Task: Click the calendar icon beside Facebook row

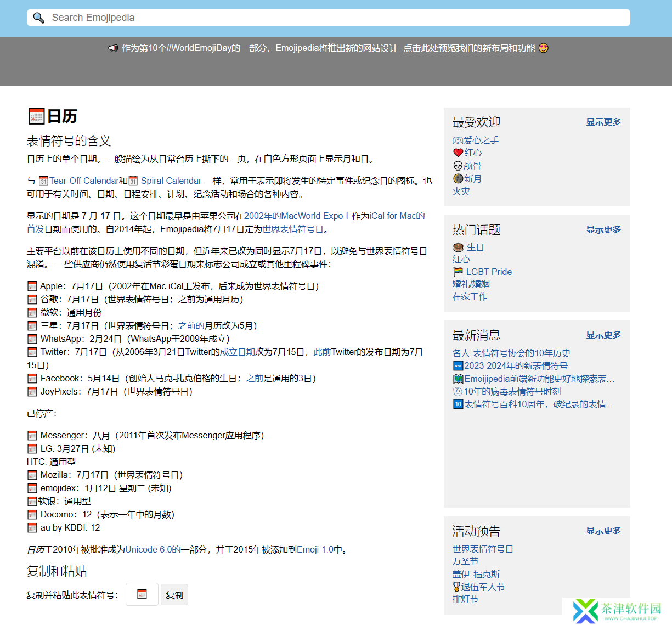Action: pos(32,379)
